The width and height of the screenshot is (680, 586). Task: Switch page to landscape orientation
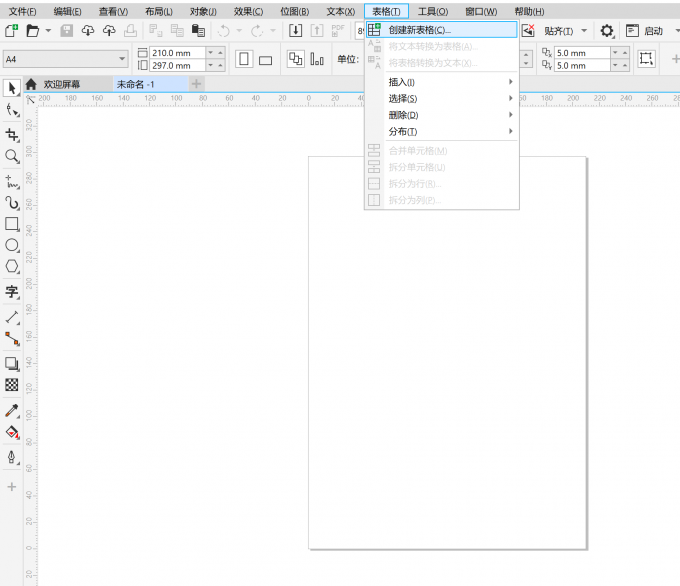266,59
